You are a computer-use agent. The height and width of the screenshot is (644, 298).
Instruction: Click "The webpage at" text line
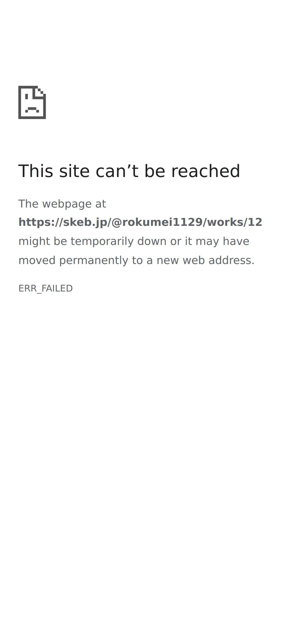[x=62, y=204]
